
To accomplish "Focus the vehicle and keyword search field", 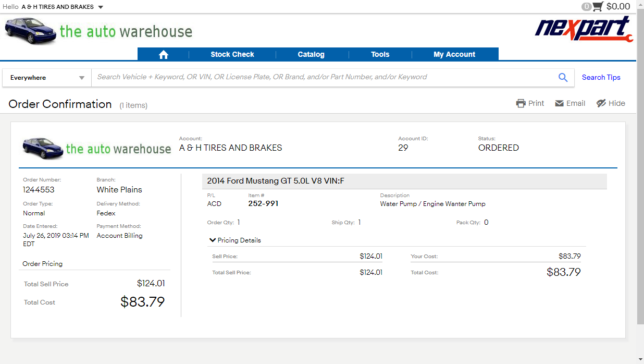I will [x=323, y=77].
